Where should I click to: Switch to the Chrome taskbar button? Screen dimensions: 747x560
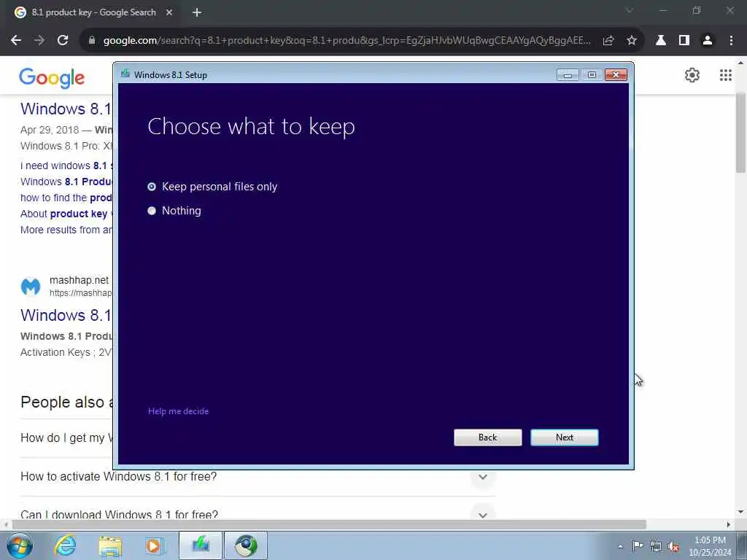pos(246,545)
